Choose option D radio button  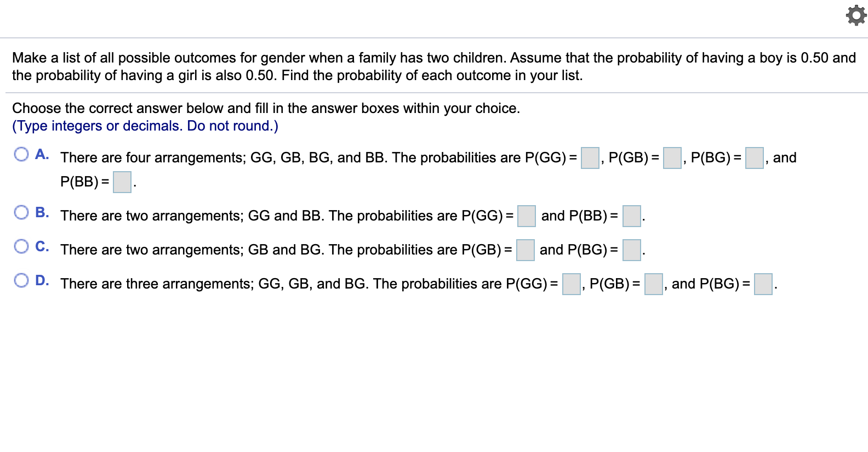click(x=21, y=280)
